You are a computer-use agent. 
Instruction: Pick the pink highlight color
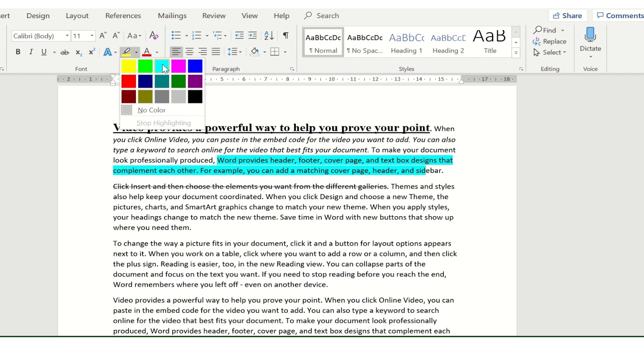pos(179,66)
